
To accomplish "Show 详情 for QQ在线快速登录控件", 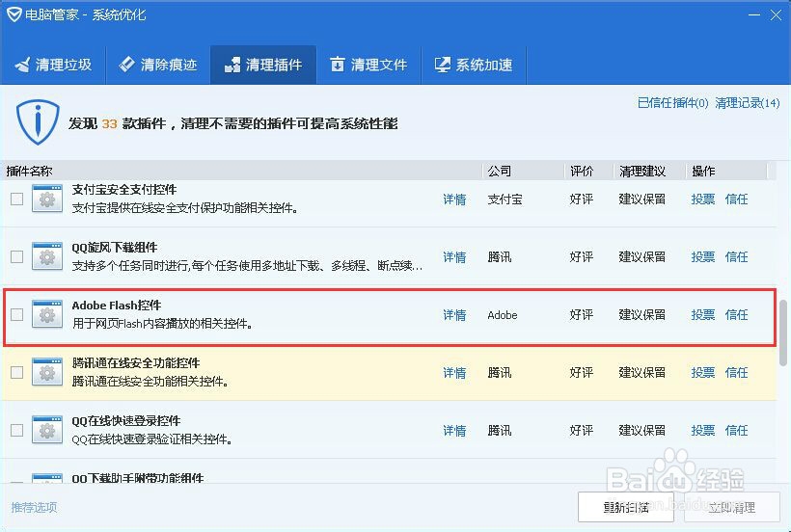I will 454,431.
